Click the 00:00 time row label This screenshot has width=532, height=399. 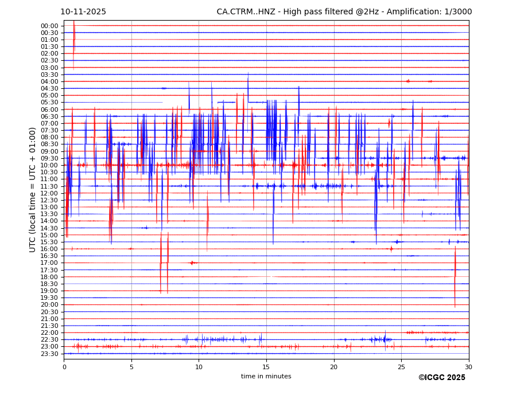[49, 26]
